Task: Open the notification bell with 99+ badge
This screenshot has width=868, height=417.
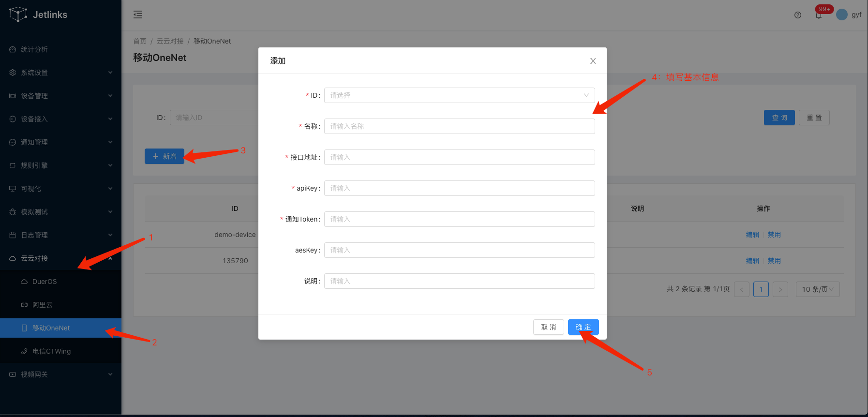Action: pos(819,15)
